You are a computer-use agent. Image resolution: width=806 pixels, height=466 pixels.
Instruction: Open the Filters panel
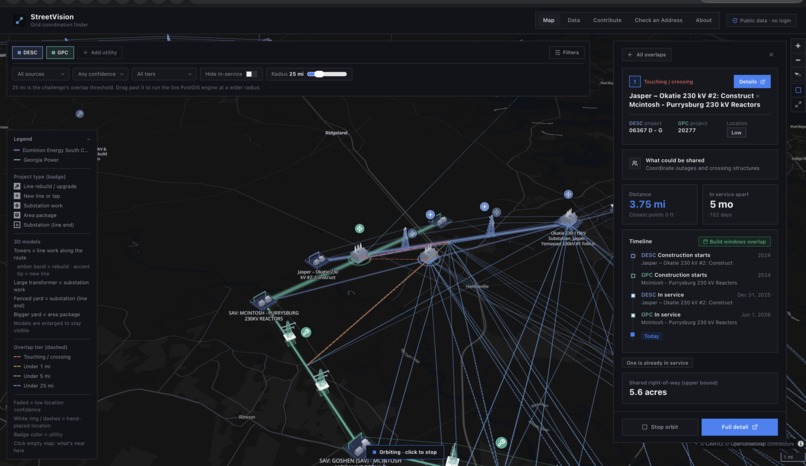click(566, 52)
